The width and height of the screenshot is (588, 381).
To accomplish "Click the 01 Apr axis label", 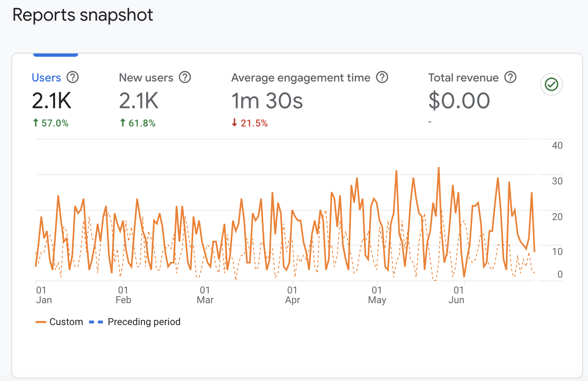I will [x=292, y=295].
